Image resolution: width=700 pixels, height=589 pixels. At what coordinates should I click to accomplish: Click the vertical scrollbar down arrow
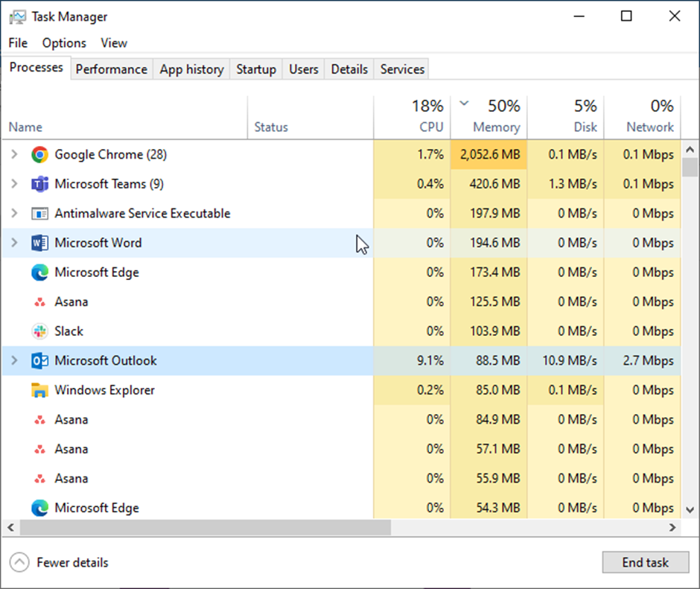(690, 510)
